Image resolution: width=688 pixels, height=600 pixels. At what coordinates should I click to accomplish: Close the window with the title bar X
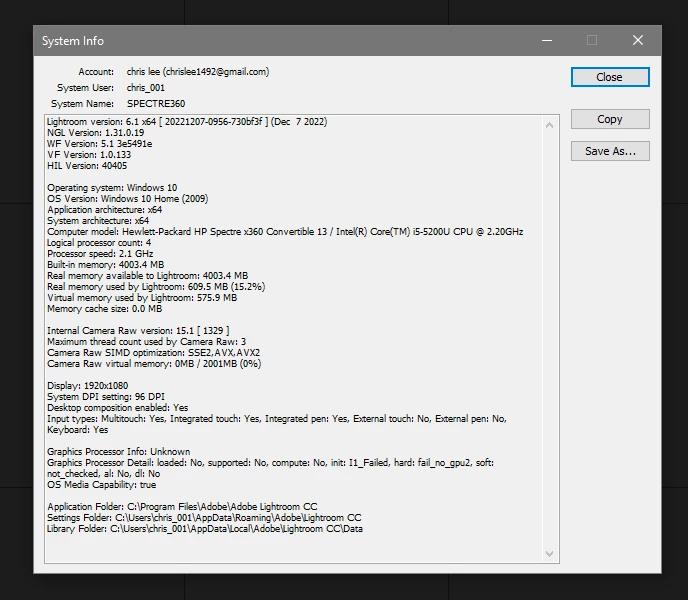638,40
